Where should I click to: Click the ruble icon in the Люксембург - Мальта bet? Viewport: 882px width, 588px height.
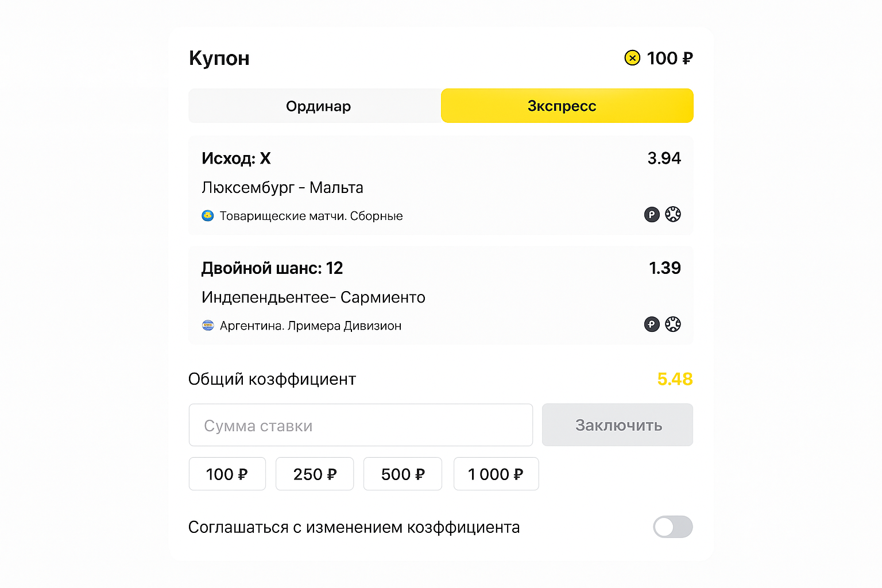[x=652, y=215]
